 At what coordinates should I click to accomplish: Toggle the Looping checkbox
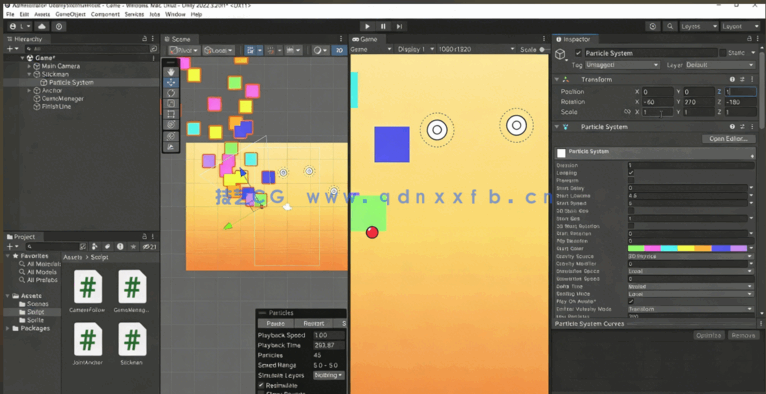631,173
